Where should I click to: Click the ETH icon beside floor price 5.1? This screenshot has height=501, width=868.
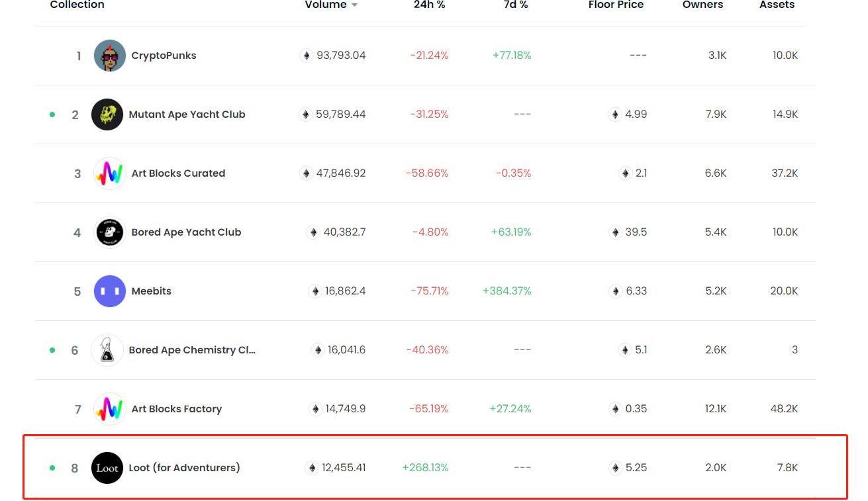pos(624,350)
